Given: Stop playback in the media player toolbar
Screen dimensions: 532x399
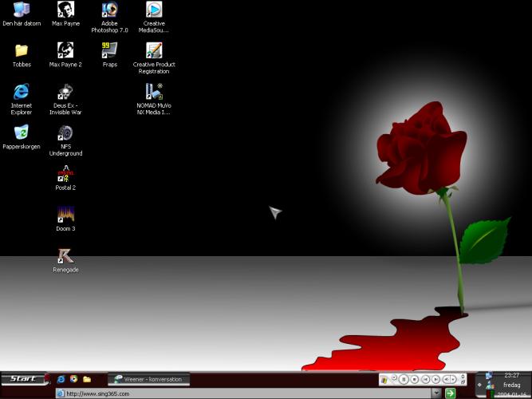Looking at the screenshot, I should (415, 379).
